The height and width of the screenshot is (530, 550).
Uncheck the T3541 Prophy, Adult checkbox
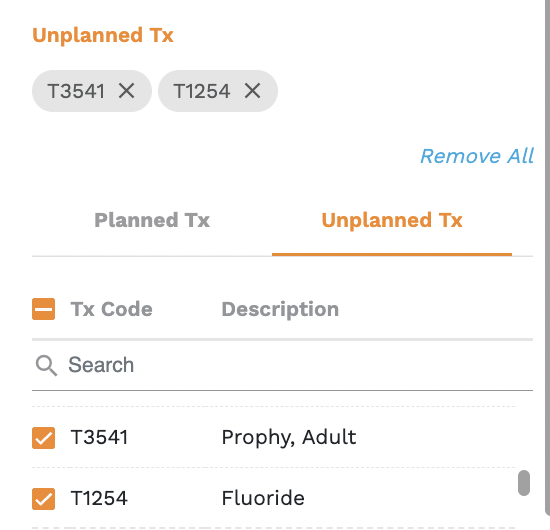click(x=43, y=438)
